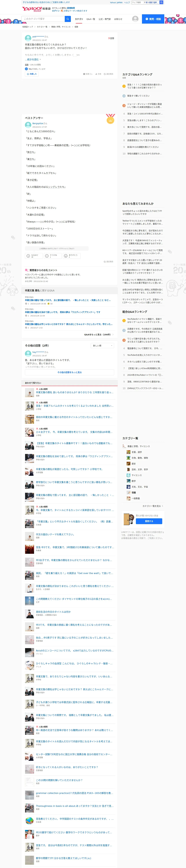Click the そうだね reaction icon

47,256
